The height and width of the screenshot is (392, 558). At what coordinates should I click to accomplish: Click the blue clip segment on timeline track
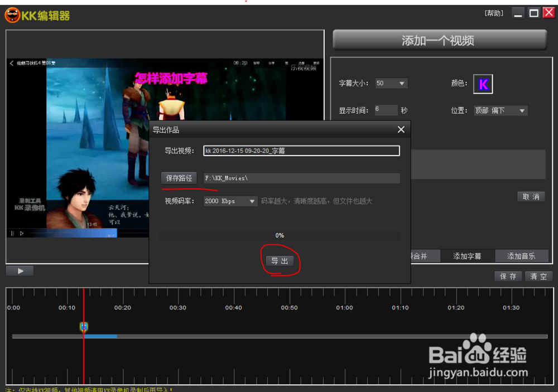pos(100,336)
